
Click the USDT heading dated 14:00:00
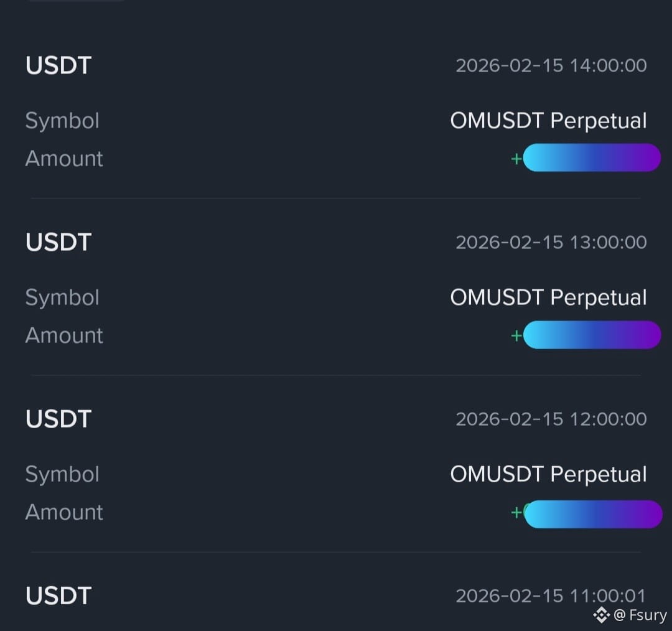click(x=58, y=65)
